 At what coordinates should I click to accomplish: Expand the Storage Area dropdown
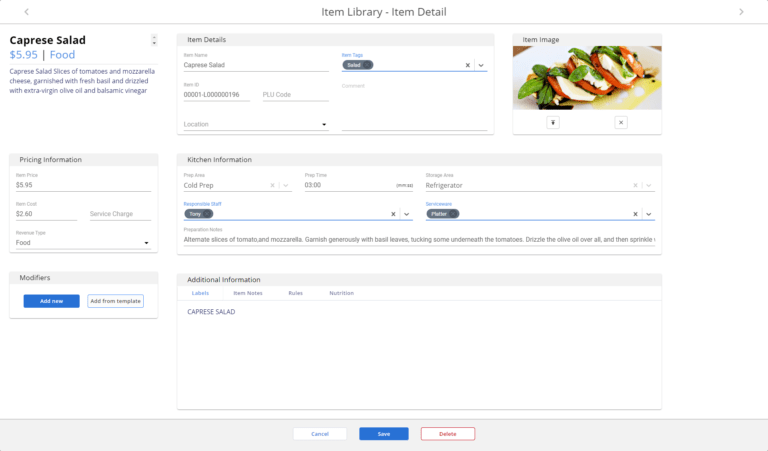648,186
